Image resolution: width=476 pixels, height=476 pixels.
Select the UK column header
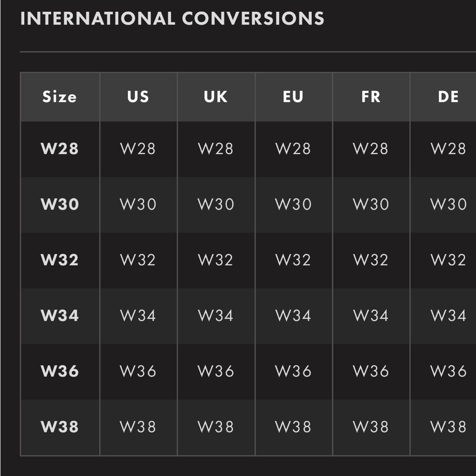click(216, 97)
